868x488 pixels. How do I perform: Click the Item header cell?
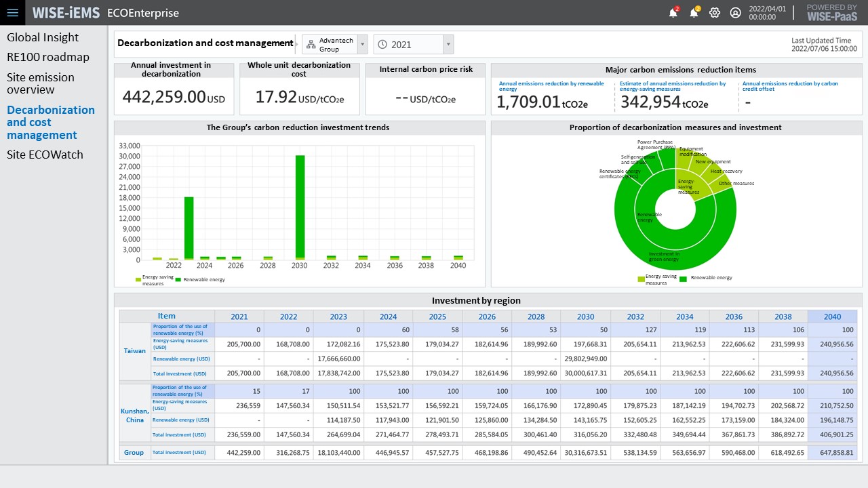pyautogui.click(x=167, y=317)
